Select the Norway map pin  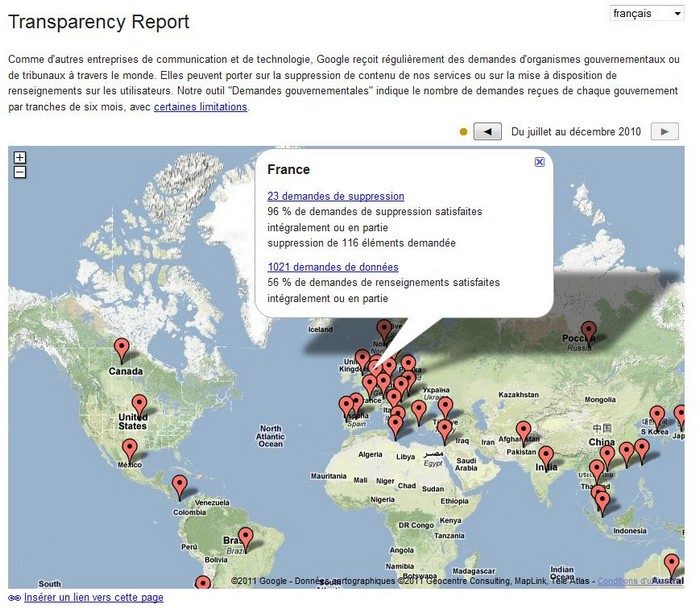pyautogui.click(x=384, y=331)
